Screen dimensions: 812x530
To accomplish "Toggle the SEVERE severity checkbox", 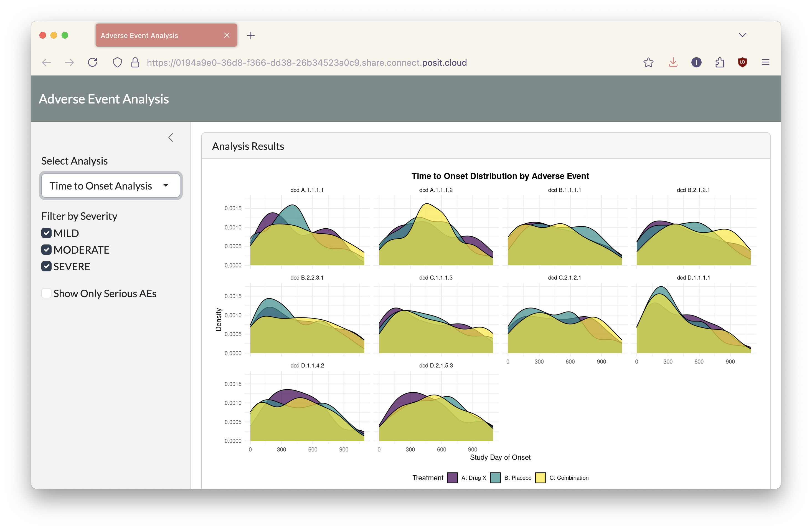I will pyautogui.click(x=46, y=267).
